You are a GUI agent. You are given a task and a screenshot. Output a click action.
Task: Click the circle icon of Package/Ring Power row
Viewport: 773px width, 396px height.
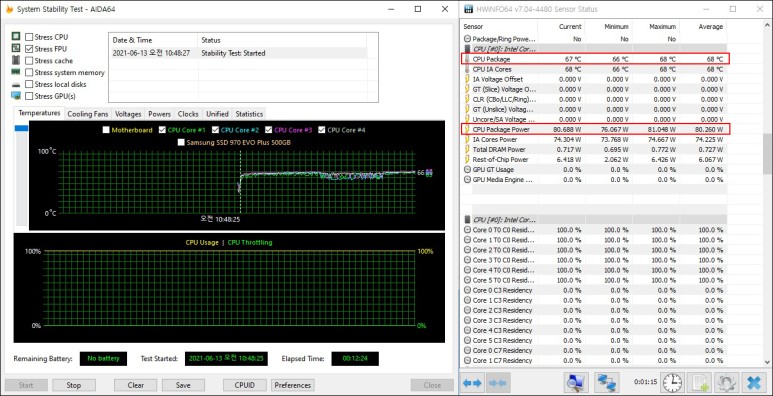point(467,38)
